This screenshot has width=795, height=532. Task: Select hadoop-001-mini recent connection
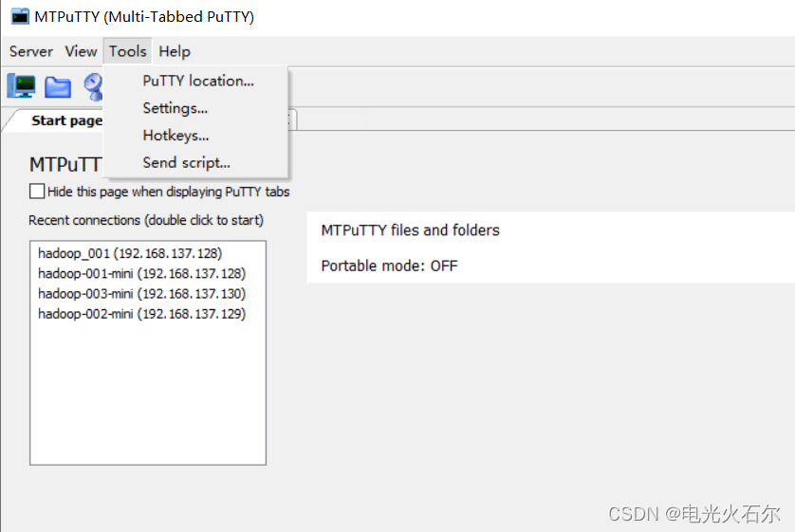(141, 273)
